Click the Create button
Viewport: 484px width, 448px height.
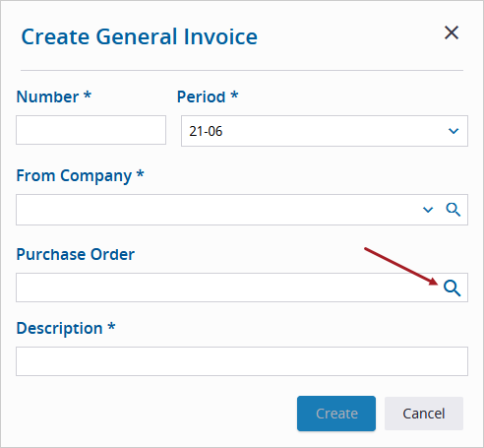(336, 414)
